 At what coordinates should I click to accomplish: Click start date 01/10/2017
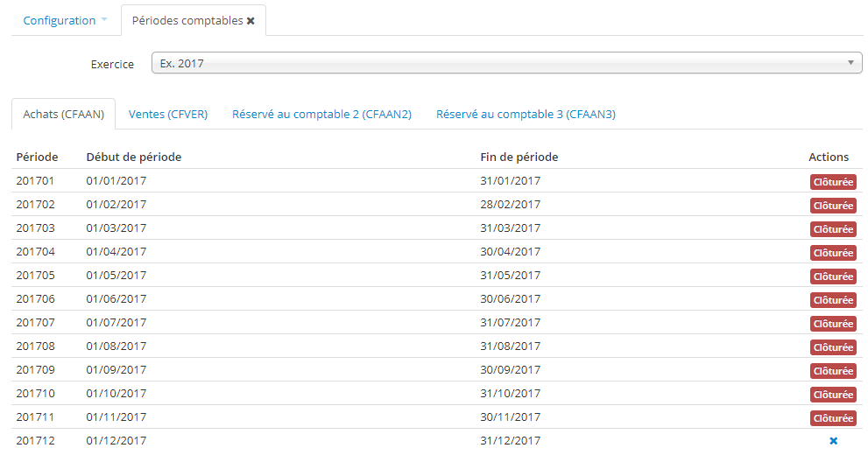(x=116, y=393)
